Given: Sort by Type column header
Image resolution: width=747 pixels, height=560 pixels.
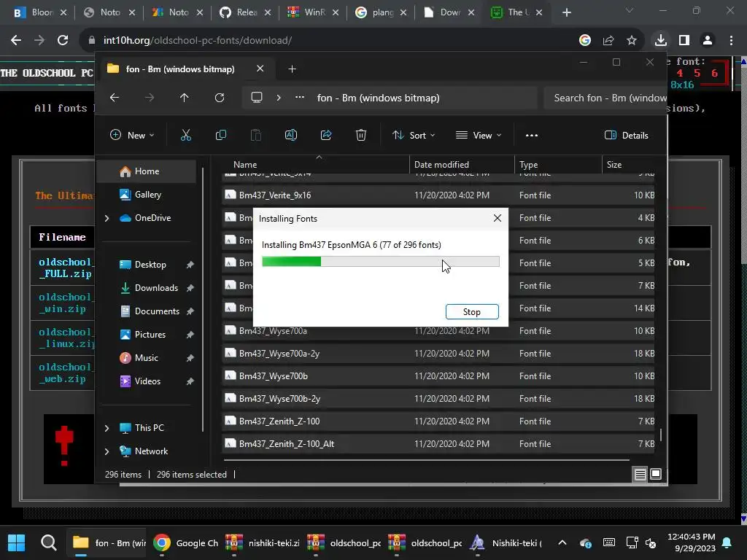Looking at the screenshot, I should [558, 164].
